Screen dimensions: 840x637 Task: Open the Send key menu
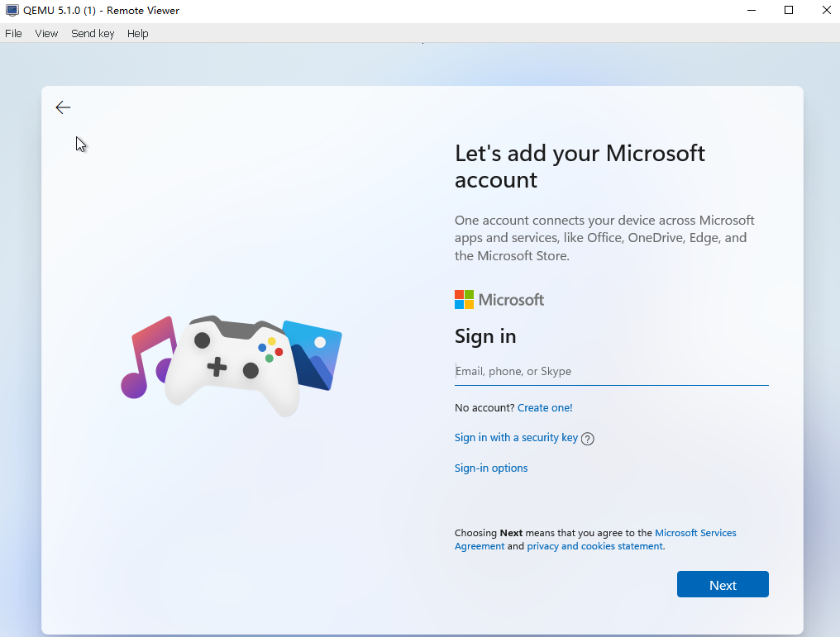[x=93, y=34]
